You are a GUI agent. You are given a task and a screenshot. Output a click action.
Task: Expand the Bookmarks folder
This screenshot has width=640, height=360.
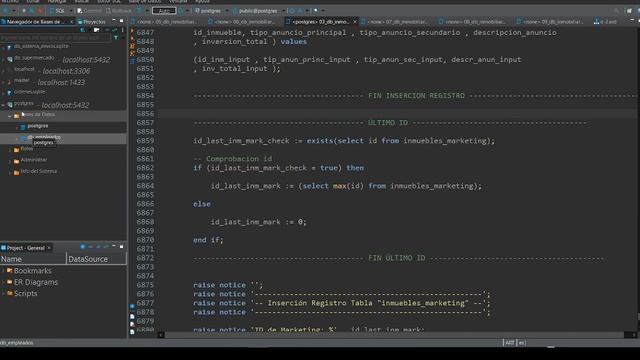click(x=3, y=271)
